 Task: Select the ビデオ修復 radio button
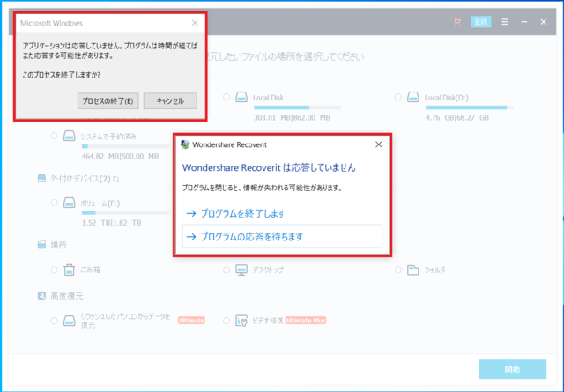pyautogui.click(x=226, y=321)
